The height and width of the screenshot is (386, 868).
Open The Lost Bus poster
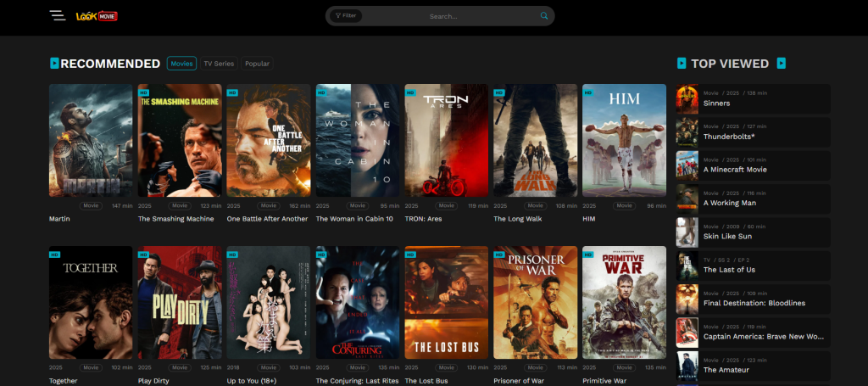coord(446,303)
